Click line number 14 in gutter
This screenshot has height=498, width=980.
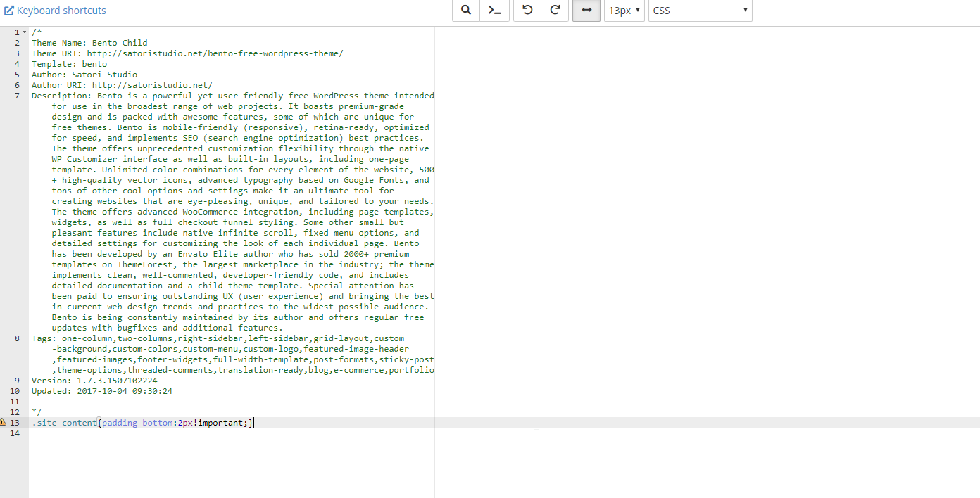pos(15,433)
